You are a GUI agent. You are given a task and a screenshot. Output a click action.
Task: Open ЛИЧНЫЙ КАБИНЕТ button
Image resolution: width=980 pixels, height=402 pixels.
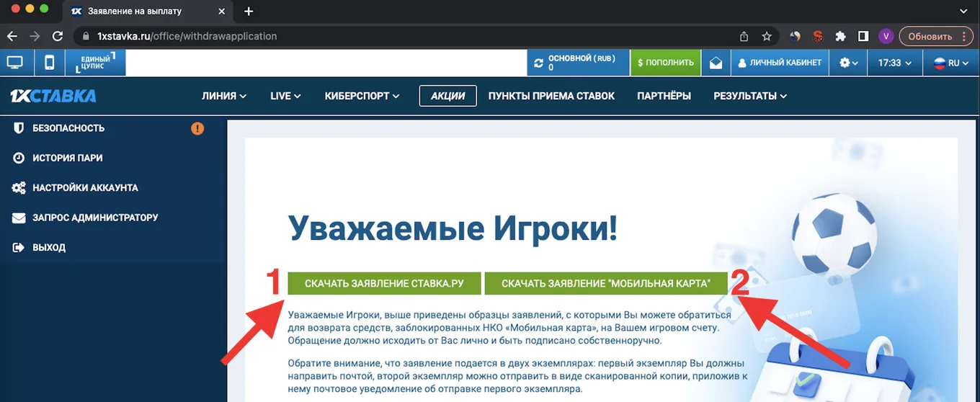pyautogui.click(x=779, y=63)
